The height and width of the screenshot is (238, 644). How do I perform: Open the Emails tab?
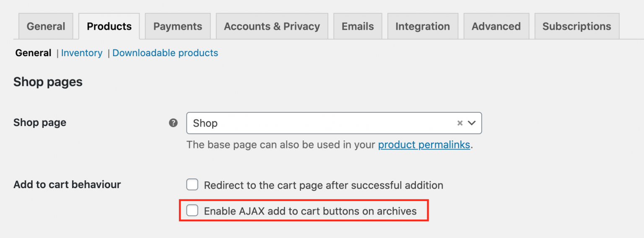358,26
